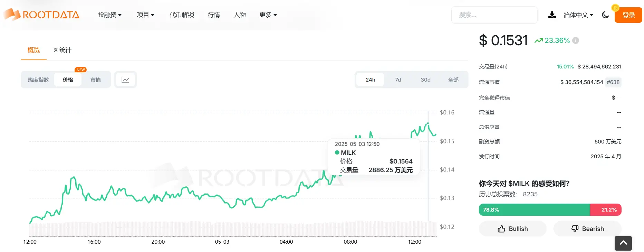Viewport: 644px width, 252px height.
Task: Click the 你今天对 $MILK 的感受如何 heading
Action: [524, 184]
